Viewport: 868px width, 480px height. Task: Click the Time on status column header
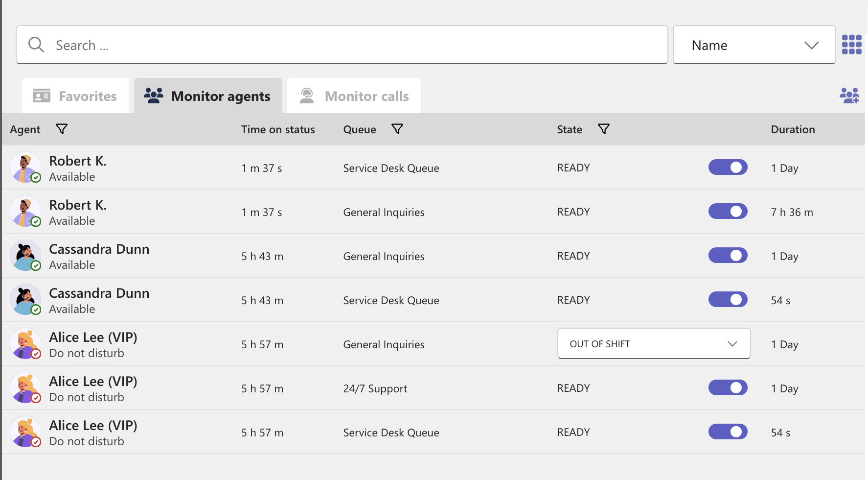pos(278,129)
